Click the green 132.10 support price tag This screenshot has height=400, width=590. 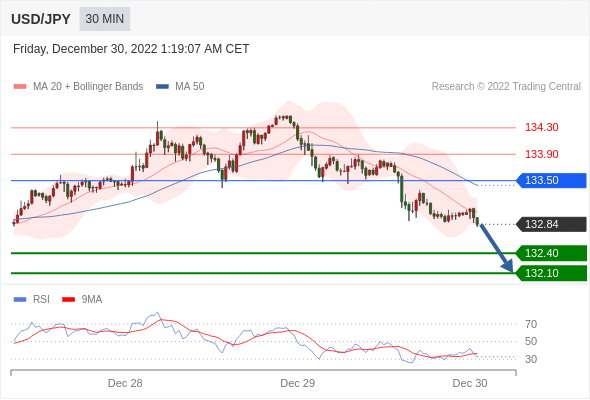click(x=551, y=273)
